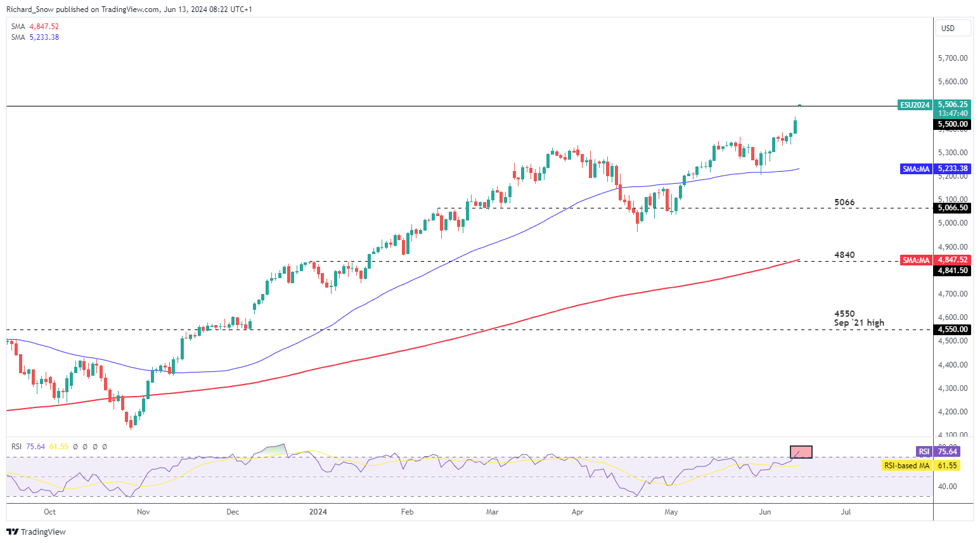
Task: Select the blue SMA 5,233.38 legend entry
Action: [x=35, y=37]
